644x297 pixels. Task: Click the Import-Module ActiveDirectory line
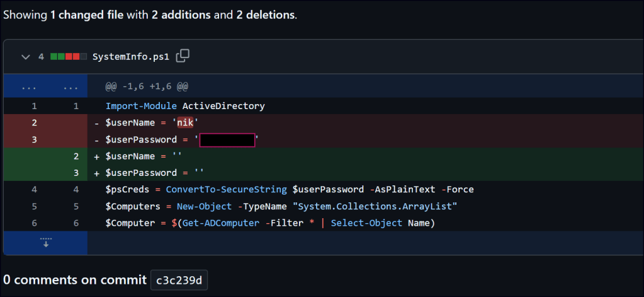(x=185, y=107)
